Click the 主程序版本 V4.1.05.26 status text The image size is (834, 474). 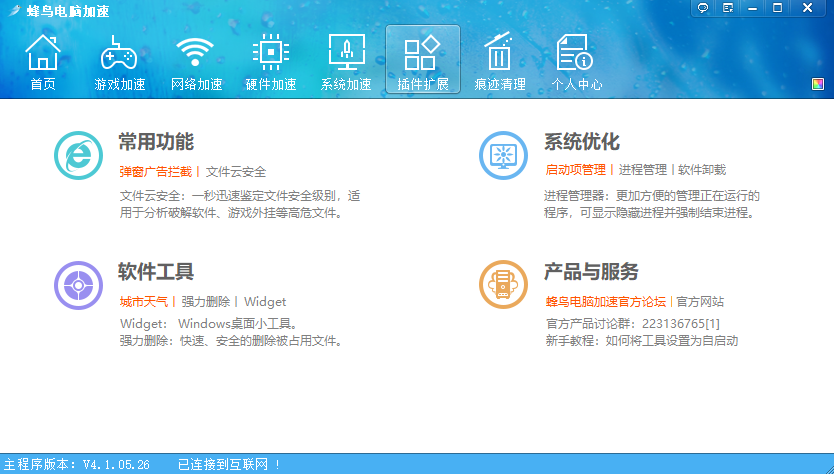click(x=77, y=464)
